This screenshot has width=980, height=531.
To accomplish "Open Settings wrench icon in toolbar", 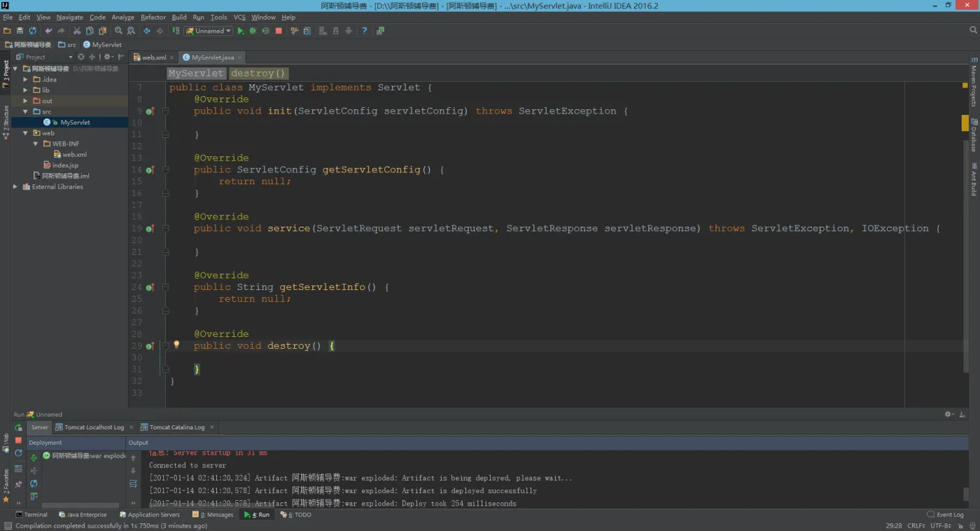I will 295,31.
